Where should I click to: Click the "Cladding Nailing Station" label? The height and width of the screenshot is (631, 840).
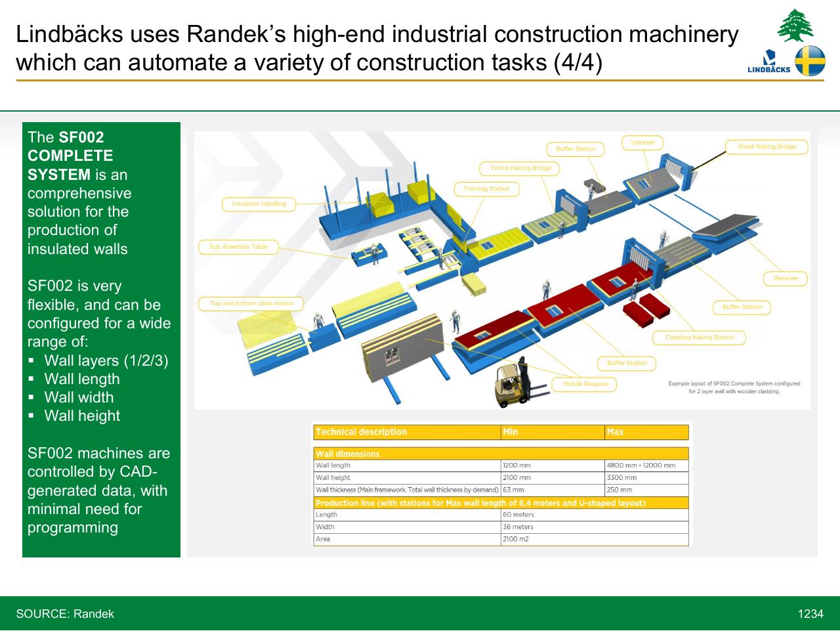pos(700,337)
